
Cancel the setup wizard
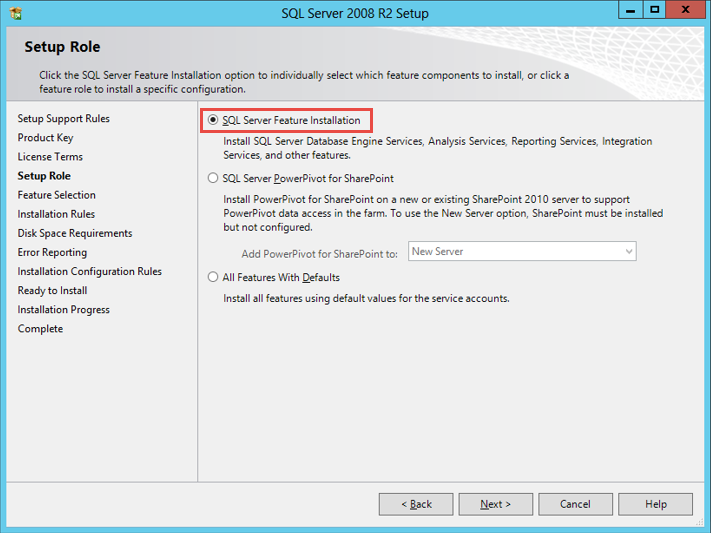[575, 504]
